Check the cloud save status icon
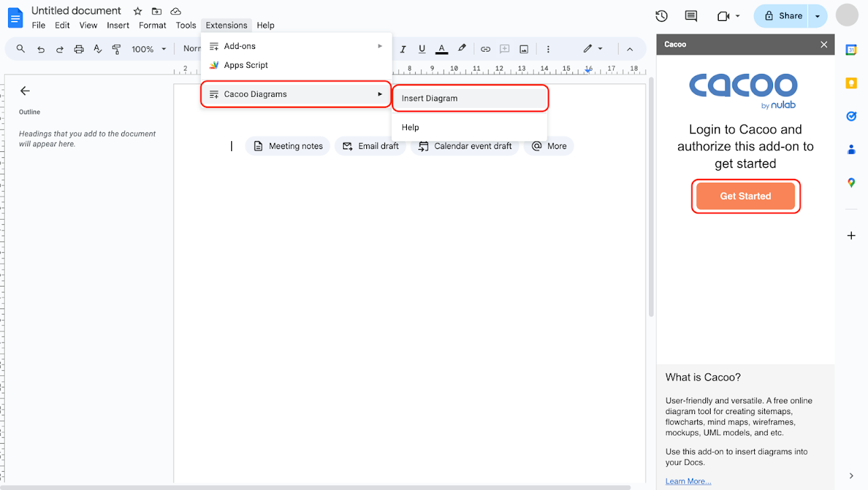Viewport: 868px width, 490px height. (x=176, y=12)
